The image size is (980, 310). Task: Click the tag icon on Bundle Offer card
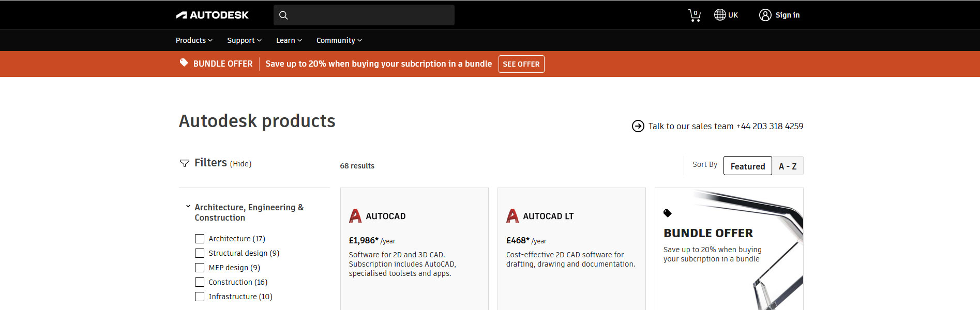(x=668, y=213)
